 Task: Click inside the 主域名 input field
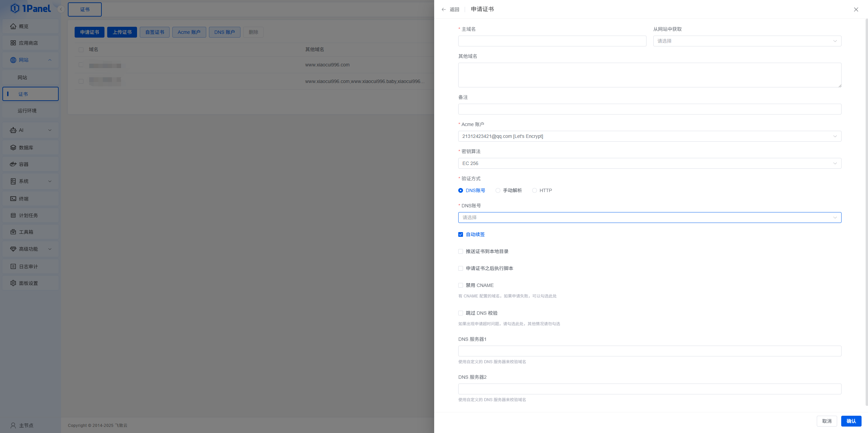pyautogui.click(x=552, y=41)
